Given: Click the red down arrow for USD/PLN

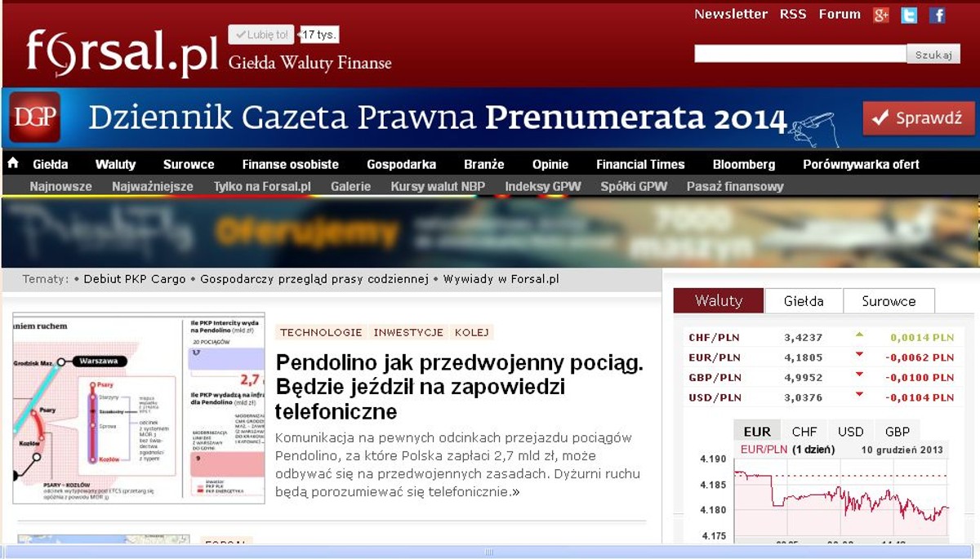Looking at the screenshot, I should click(x=859, y=395).
